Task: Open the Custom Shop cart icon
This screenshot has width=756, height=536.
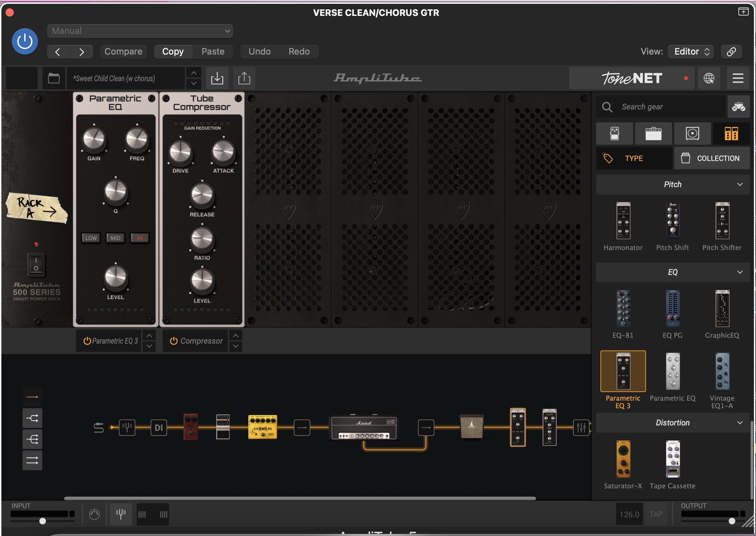Action: click(x=739, y=107)
